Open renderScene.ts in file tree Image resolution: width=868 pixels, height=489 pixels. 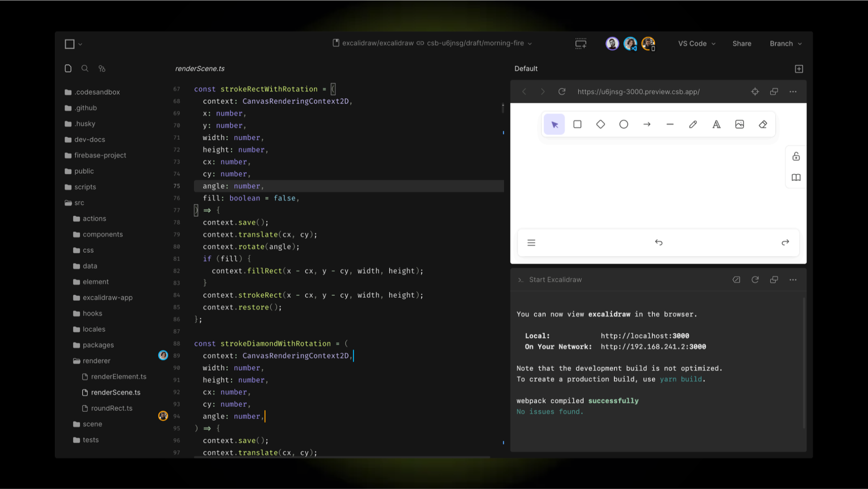tap(112, 392)
